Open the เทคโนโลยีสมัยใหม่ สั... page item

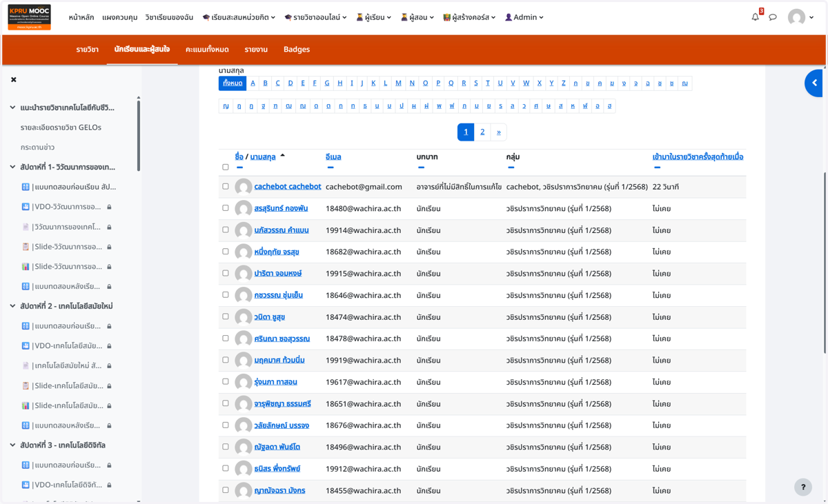[67, 365]
